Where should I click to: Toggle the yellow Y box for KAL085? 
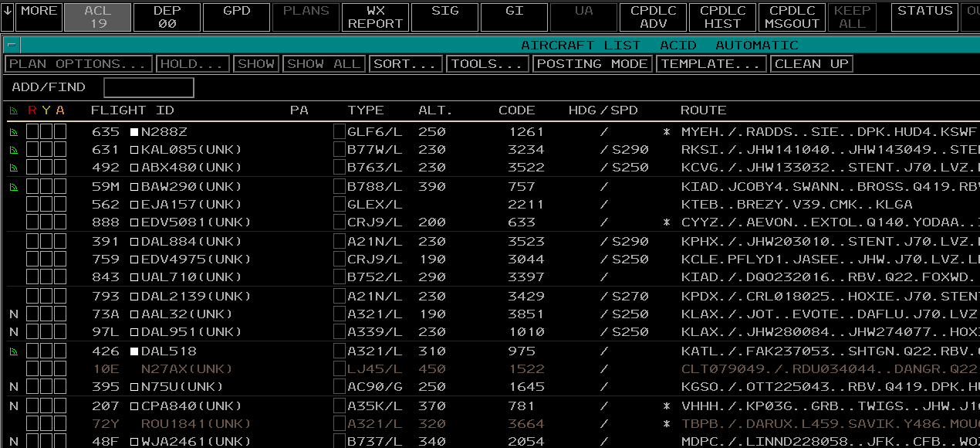[46, 150]
